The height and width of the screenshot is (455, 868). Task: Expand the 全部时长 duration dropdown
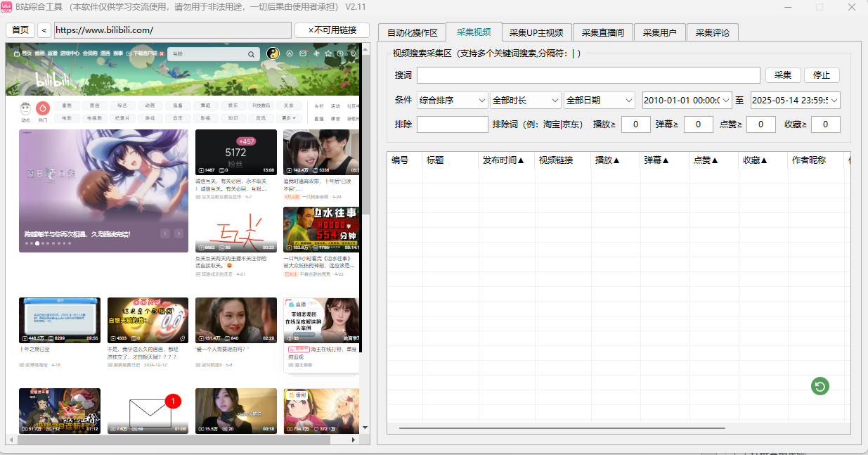point(526,101)
